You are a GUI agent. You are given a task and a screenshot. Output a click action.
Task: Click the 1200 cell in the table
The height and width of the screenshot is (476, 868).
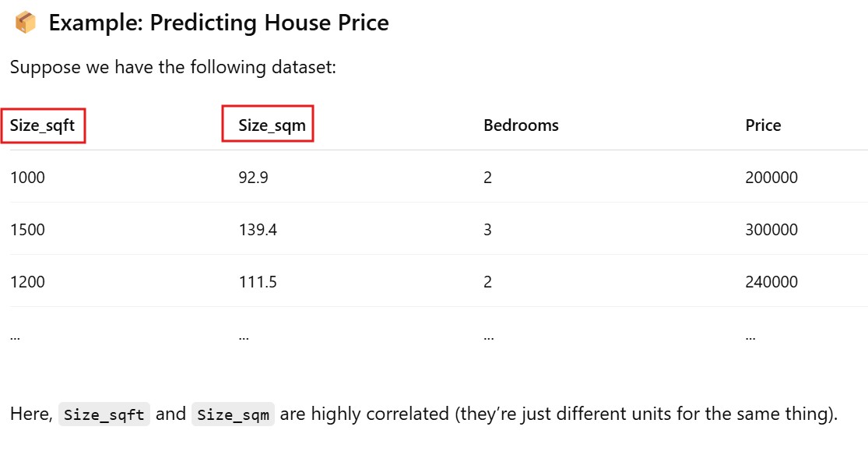(x=27, y=282)
